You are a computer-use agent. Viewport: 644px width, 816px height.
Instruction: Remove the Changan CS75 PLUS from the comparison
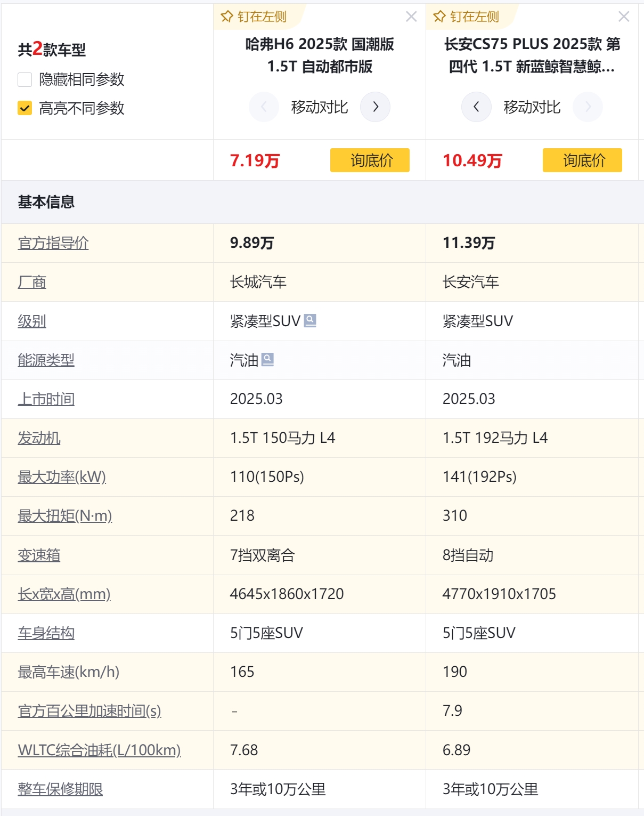624,17
